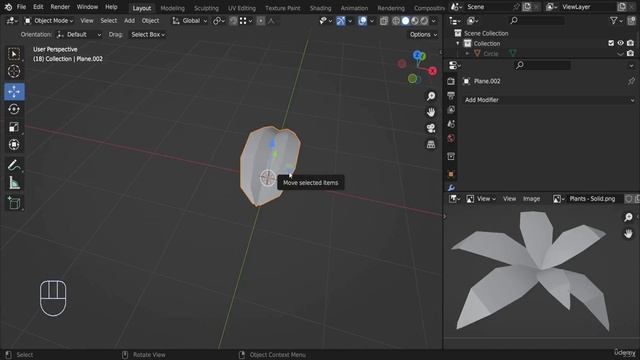Switch to material preview shading
The image size is (640, 360).
(415, 20)
